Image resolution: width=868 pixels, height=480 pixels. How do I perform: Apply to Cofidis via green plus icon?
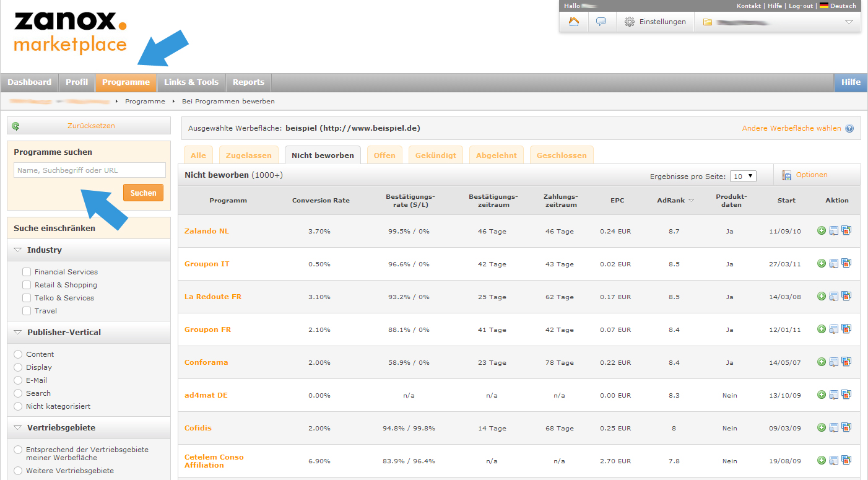[822, 427]
